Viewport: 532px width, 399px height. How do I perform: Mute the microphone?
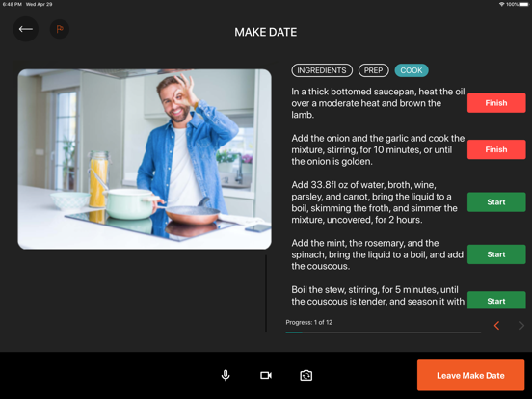coord(226,375)
